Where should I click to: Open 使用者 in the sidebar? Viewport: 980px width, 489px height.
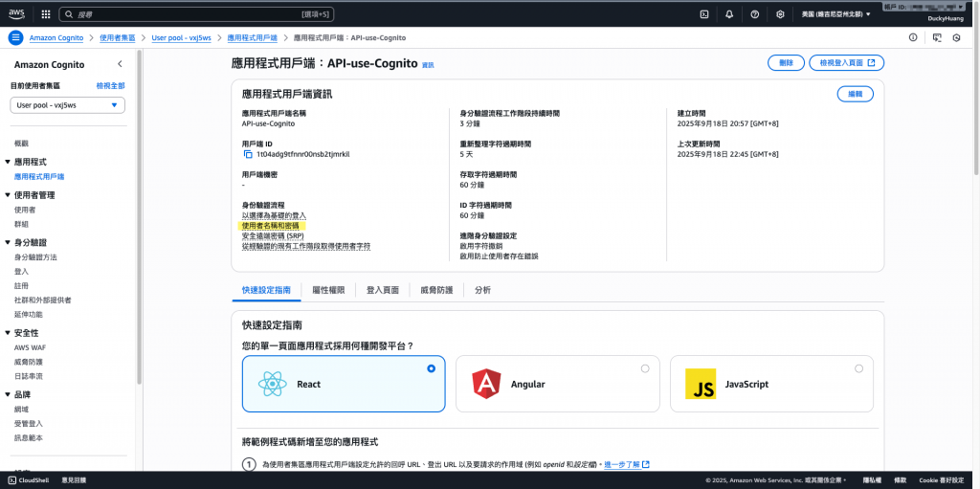(x=25, y=211)
